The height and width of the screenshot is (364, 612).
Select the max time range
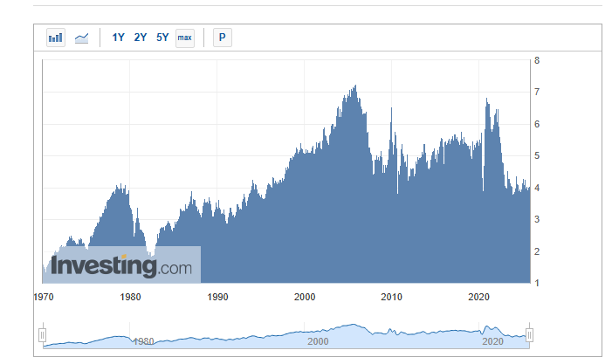185,38
